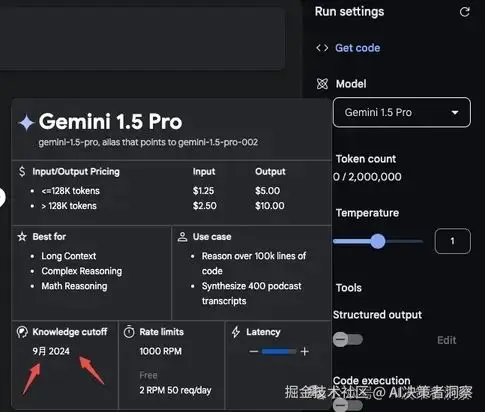Open the Gemini 1.5 Pro model dropdown
The width and height of the screenshot is (485, 412).
point(402,112)
